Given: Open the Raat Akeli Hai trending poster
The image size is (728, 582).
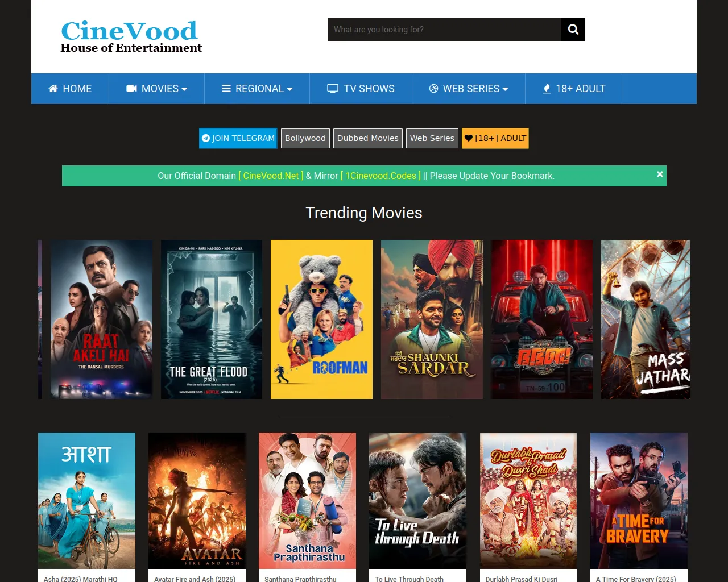Looking at the screenshot, I should (101, 319).
